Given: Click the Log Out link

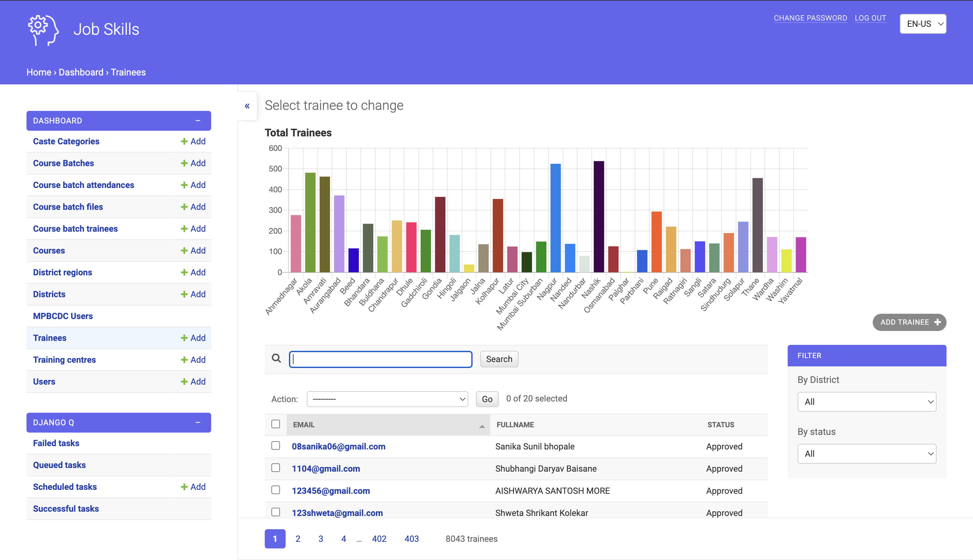Looking at the screenshot, I should (x=870, y=18).
